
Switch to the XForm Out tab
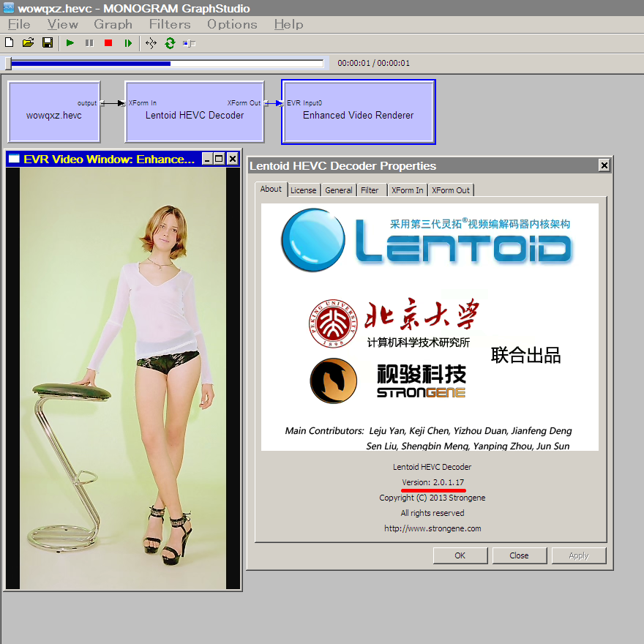tap(451, 190)
